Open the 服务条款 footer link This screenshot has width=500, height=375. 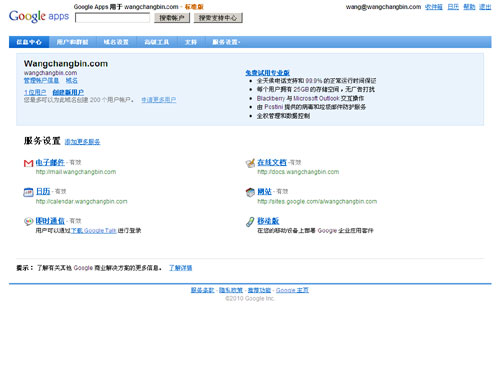(202, 290)
